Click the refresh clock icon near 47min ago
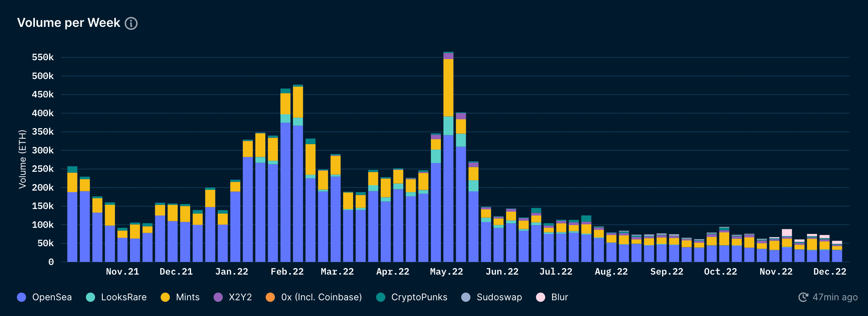The height and width of the screenshot is (316, 868). pos(803,297)
